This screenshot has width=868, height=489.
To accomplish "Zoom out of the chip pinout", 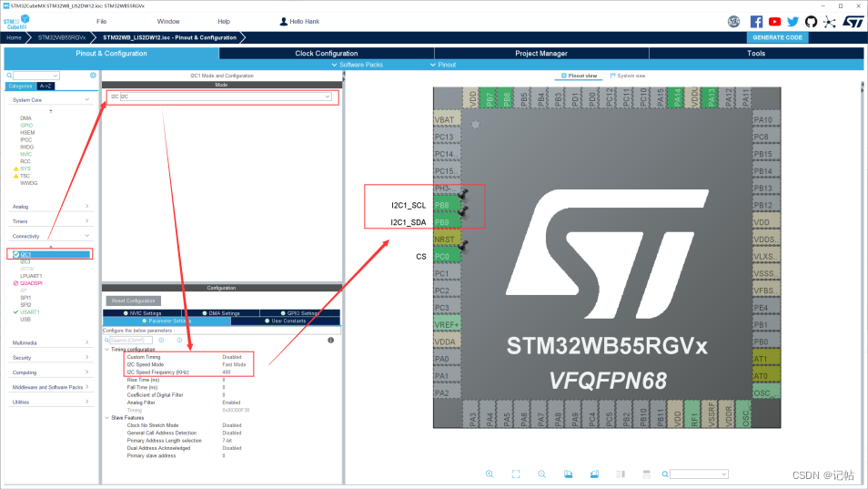I will point(542,474).
